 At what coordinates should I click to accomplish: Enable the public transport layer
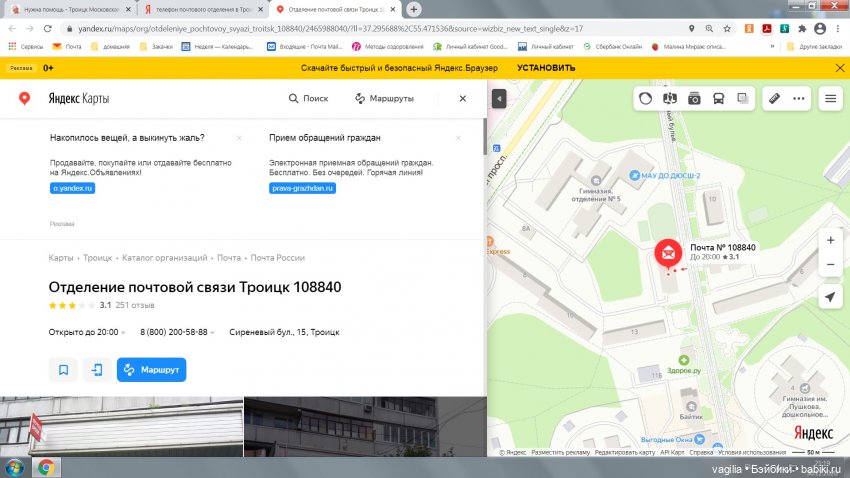pos(718,99)
